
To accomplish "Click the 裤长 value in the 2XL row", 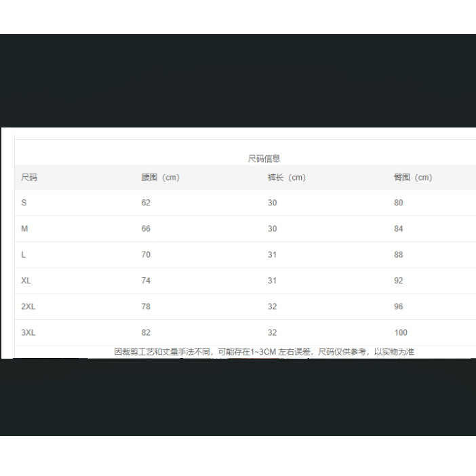I will click(x=272, y=306).
